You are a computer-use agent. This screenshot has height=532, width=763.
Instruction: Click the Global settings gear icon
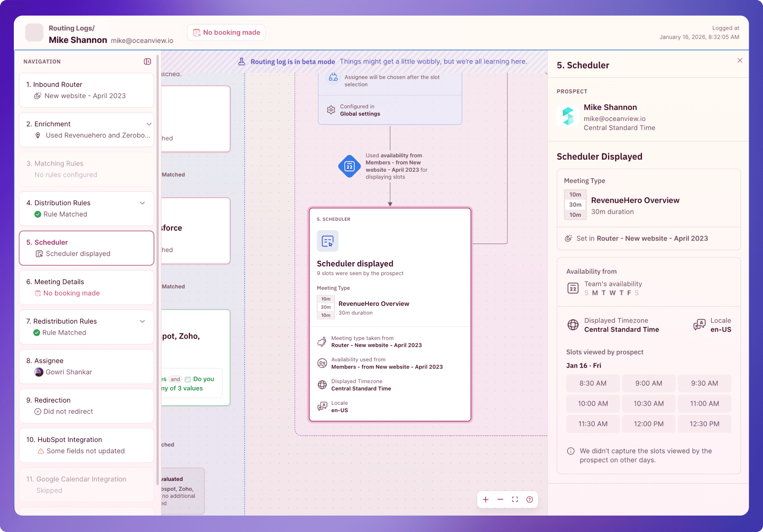(331, 110)
